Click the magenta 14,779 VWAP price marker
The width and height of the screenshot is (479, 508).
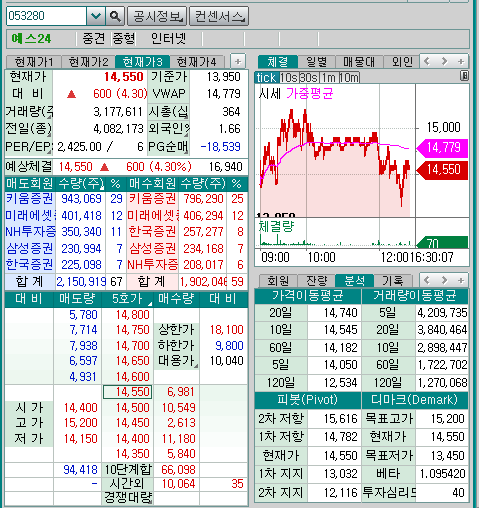tap(442, 148)
